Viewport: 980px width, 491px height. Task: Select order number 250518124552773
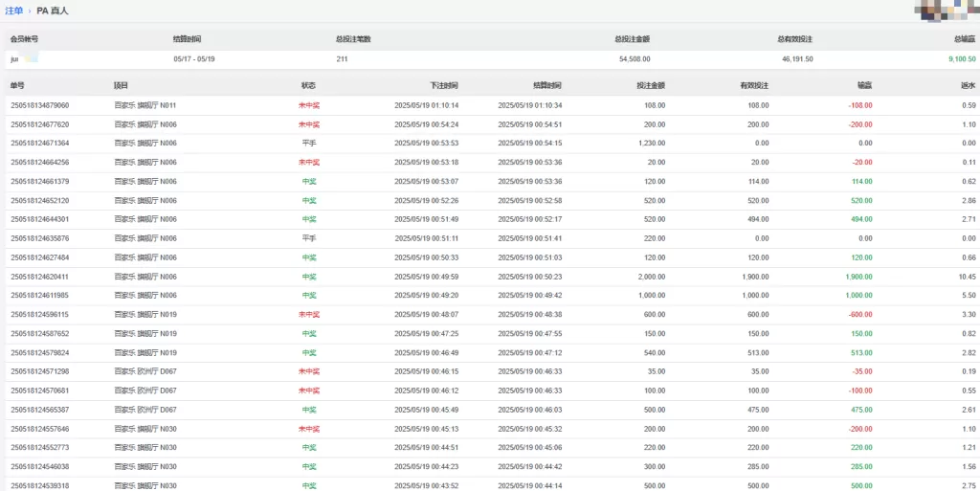40,448
